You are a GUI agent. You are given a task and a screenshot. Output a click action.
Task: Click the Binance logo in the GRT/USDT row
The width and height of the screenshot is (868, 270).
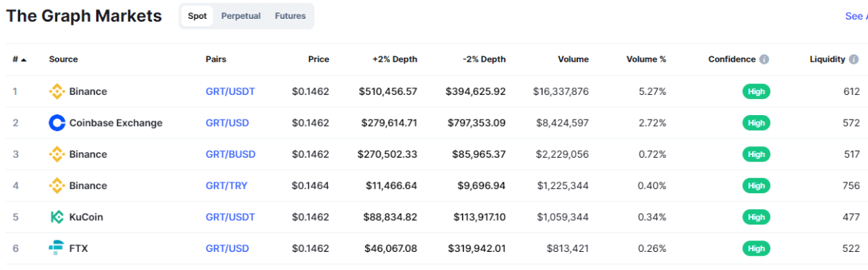tap(56, 91)
